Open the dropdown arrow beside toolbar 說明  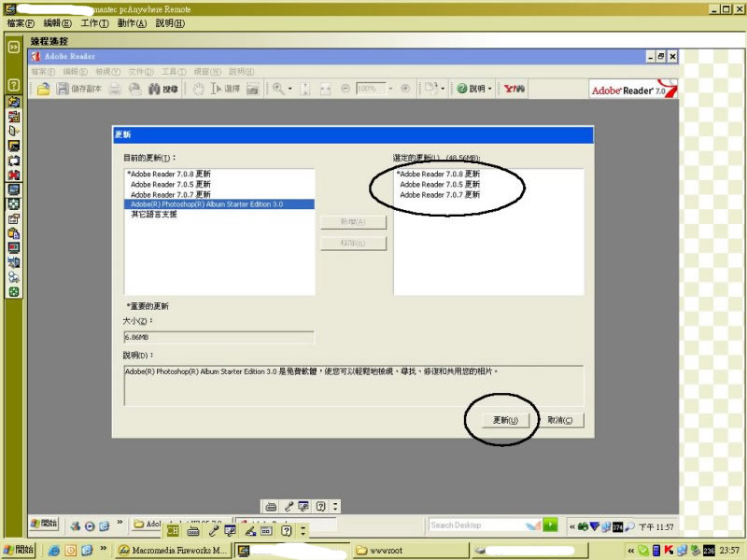[x=489, y=89]
